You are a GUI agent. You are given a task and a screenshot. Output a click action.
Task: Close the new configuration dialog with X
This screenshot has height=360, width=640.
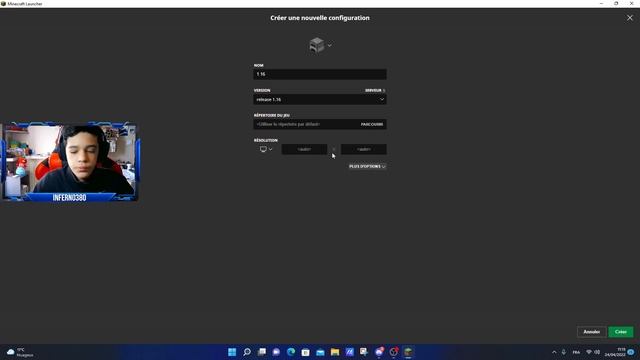point(630,18)
